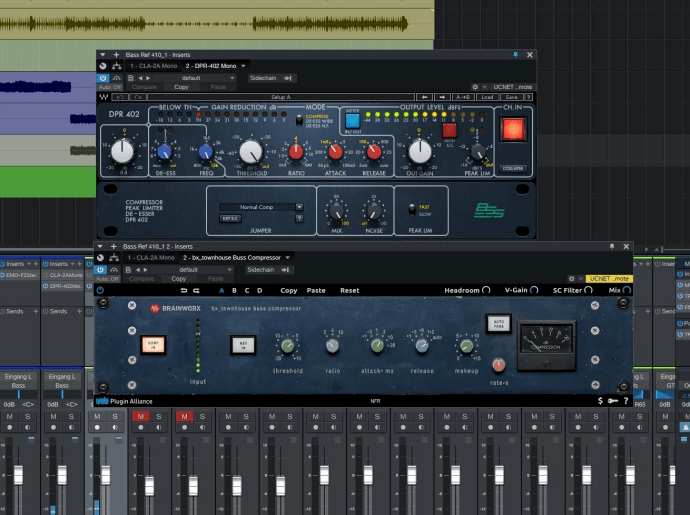Viewport: 690px width, 515px height.
Task: Open Plugin Alliance help question mark
Action: 626,401
